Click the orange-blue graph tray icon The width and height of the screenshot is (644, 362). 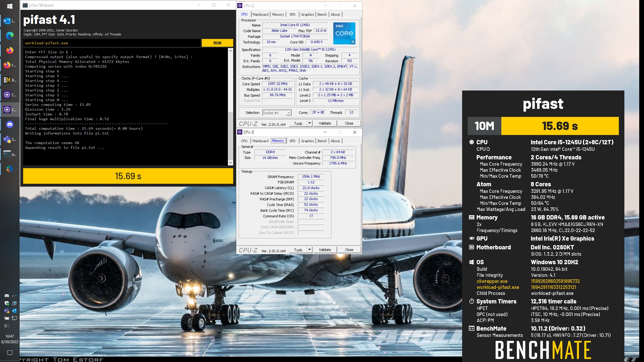(x=14, y=296)
